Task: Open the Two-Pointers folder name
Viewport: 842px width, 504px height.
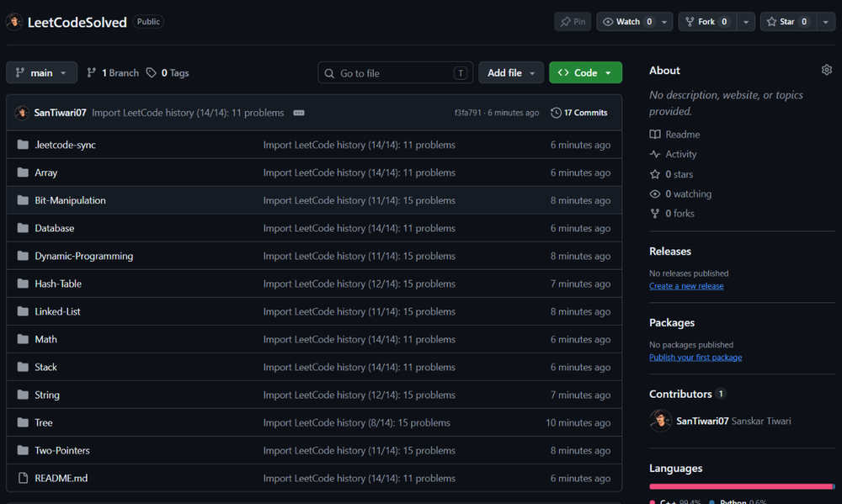Action: tap(62, 450)
